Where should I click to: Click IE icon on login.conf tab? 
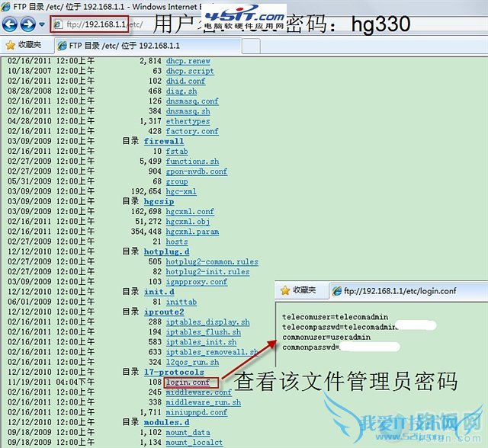pyautogui.click(x=337, y=291)
